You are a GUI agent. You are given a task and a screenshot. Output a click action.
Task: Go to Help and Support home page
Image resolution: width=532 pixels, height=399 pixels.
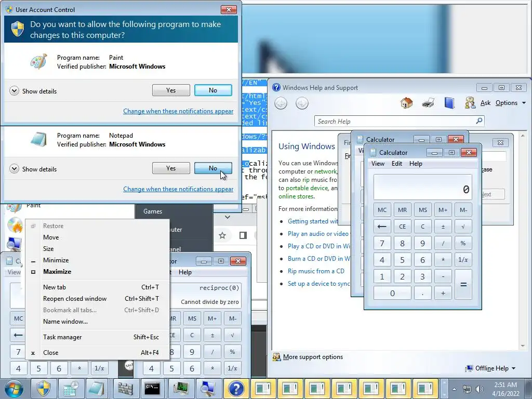406,103
